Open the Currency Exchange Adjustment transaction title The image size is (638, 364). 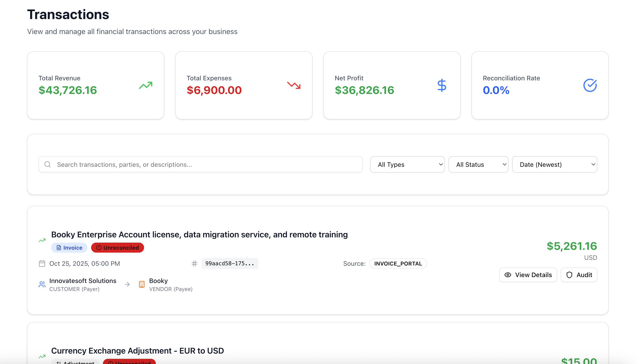click(x=137, y=351)
